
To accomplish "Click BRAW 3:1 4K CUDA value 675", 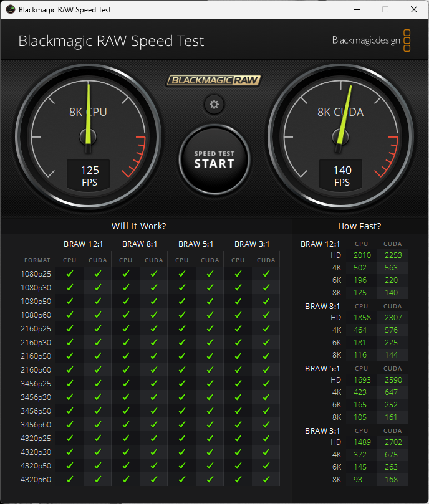I will tap(391, 455).
